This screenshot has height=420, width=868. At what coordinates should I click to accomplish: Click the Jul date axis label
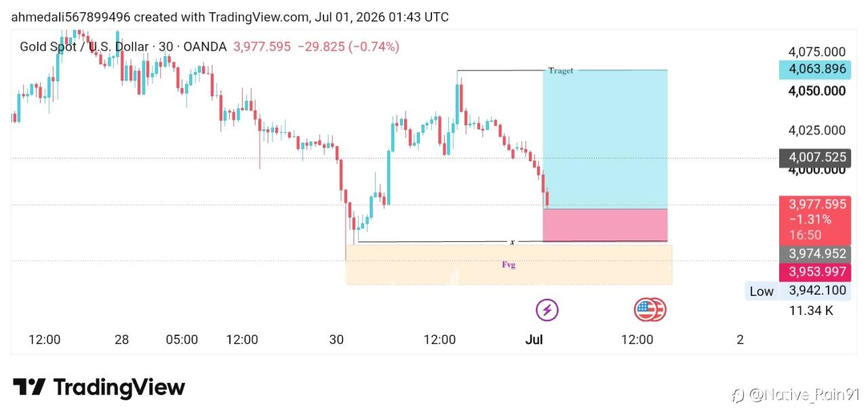coord(534,339)
